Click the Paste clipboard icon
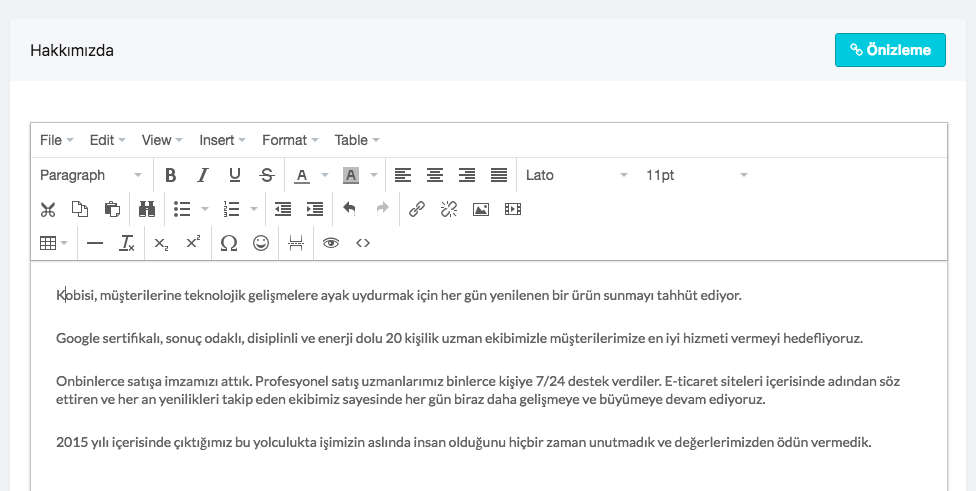The width and height of the screenshot is (976, 491). coord(112,209)
